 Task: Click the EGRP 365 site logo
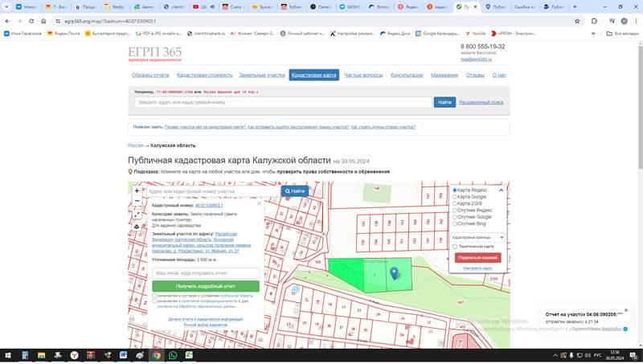(154, 53)
